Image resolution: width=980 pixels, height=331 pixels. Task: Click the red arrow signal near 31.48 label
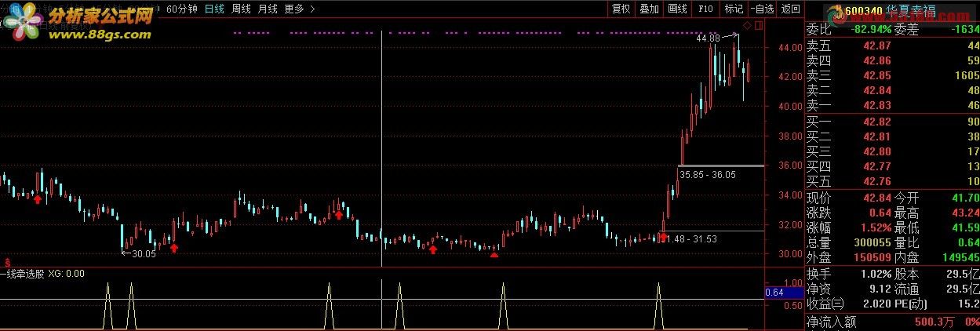pyautogui.click(x=664, y=236)
